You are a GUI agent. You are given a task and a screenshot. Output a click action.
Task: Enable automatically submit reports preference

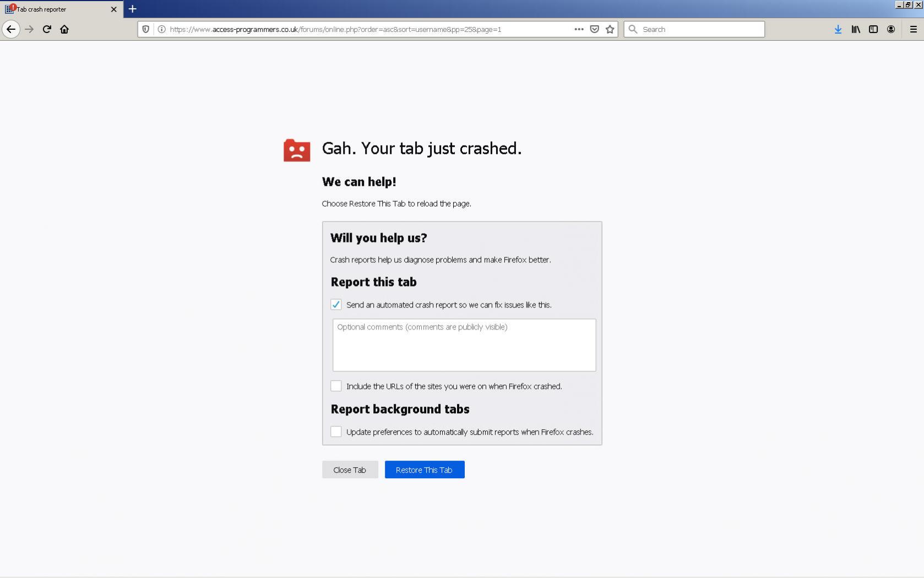336,431
